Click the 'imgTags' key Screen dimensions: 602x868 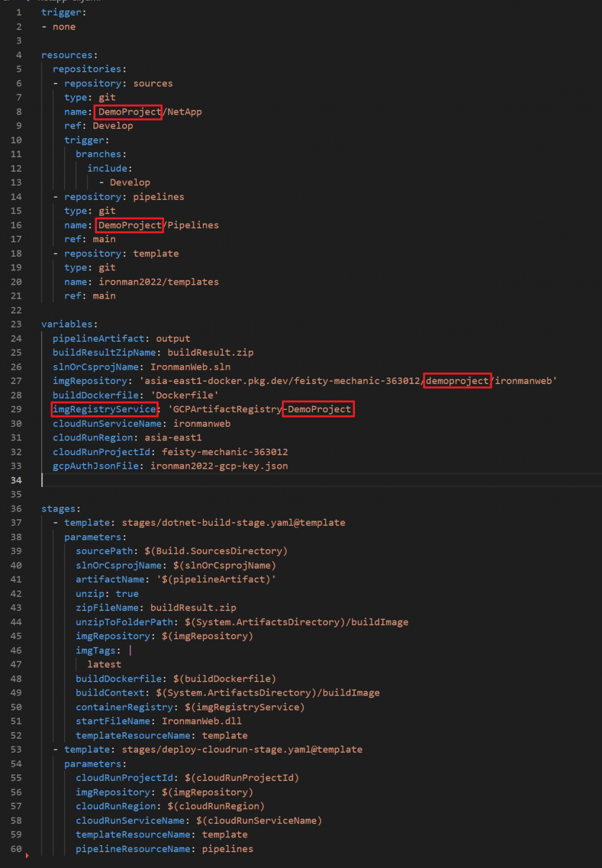(96, 651)
